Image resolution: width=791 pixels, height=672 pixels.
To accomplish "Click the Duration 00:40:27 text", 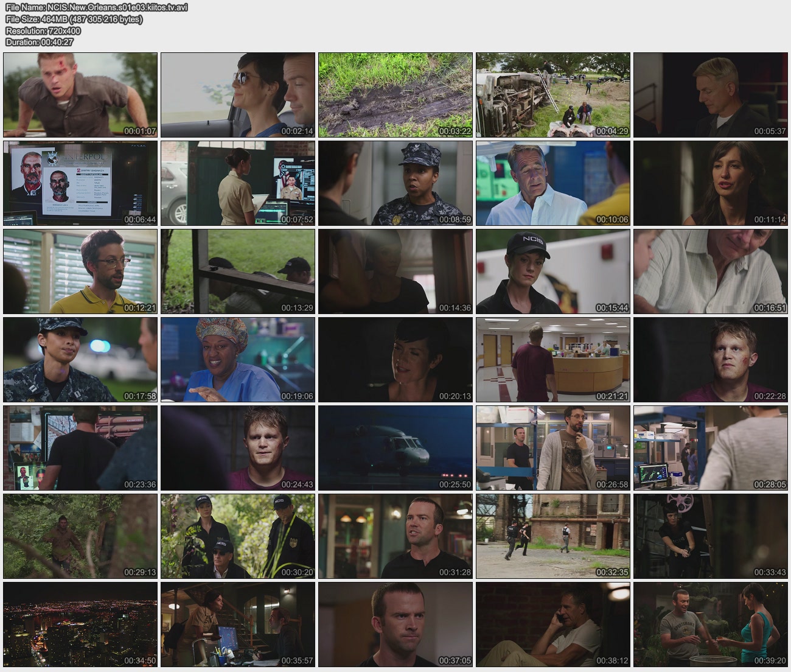I will 40,42.
